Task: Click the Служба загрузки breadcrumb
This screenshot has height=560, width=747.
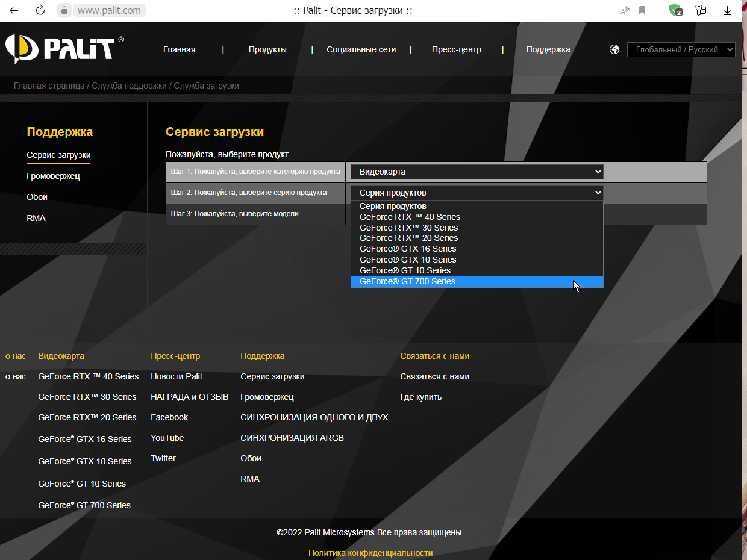Action: coord(207,86)
